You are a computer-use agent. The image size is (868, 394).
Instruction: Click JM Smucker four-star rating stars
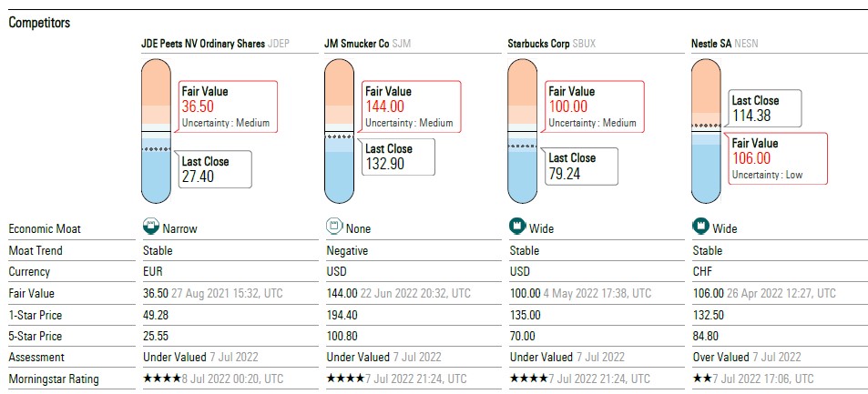346,379
